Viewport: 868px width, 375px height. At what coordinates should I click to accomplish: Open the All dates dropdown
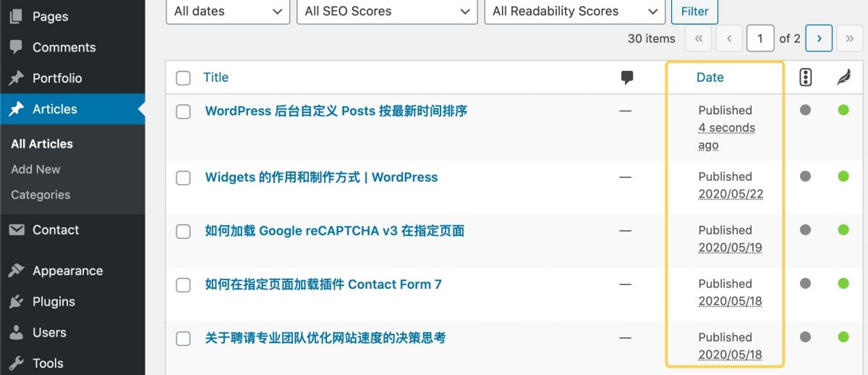[x=228, y=11]
